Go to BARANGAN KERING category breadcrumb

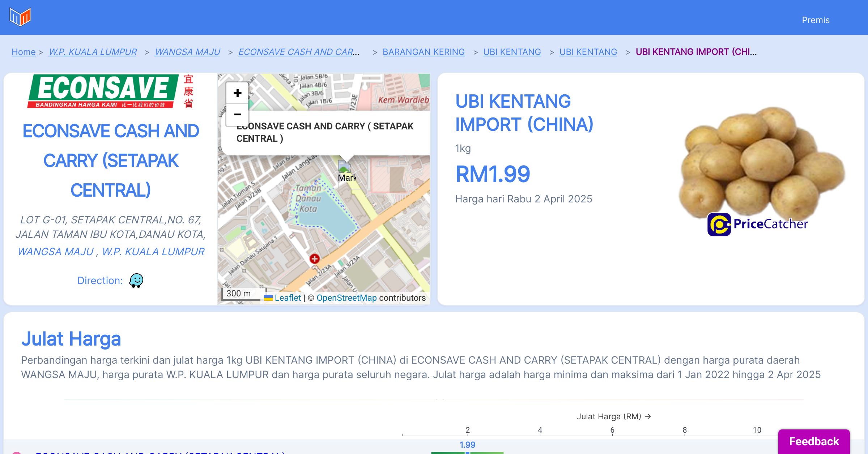[424, 52]
